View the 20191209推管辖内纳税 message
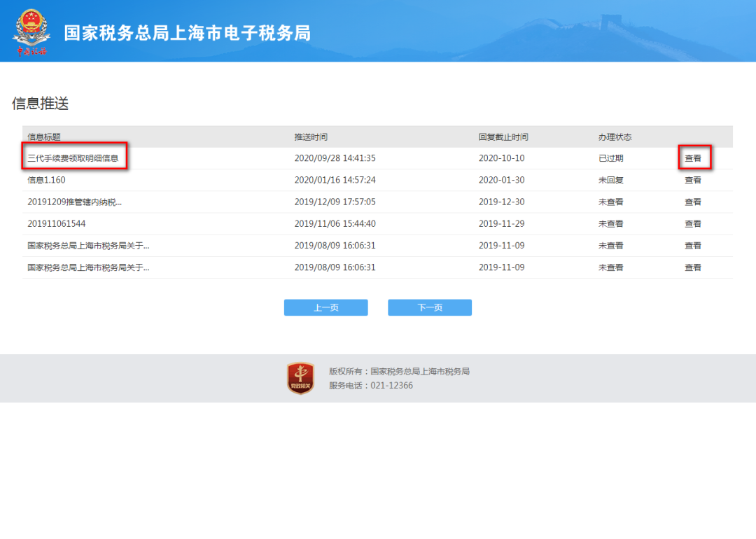The width and height of the screenshot is (756, 539). [x=693, y=202]
